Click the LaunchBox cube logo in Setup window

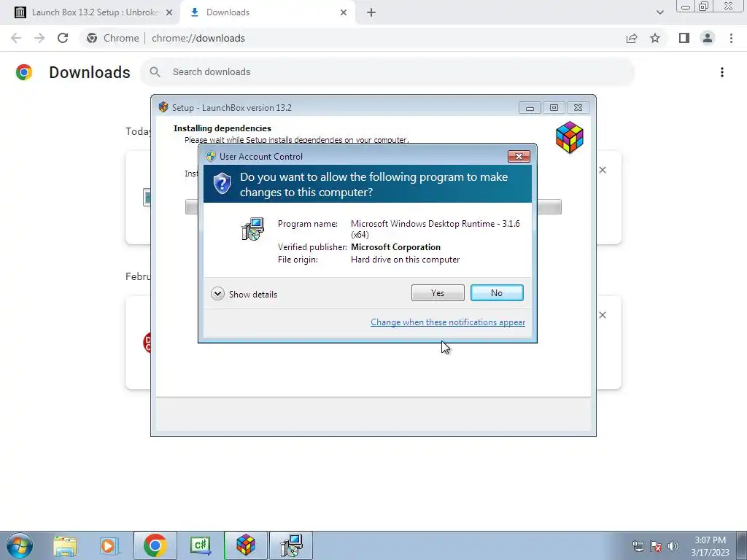coord(569,138)
